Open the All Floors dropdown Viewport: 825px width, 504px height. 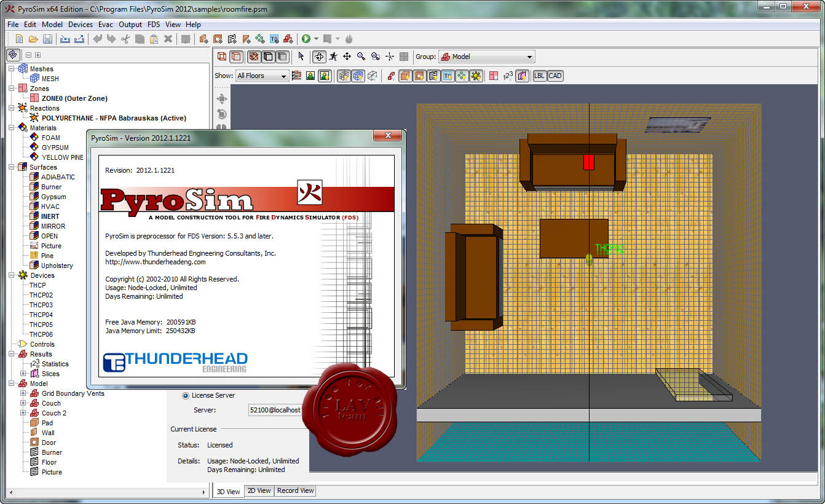coord(262,76)
